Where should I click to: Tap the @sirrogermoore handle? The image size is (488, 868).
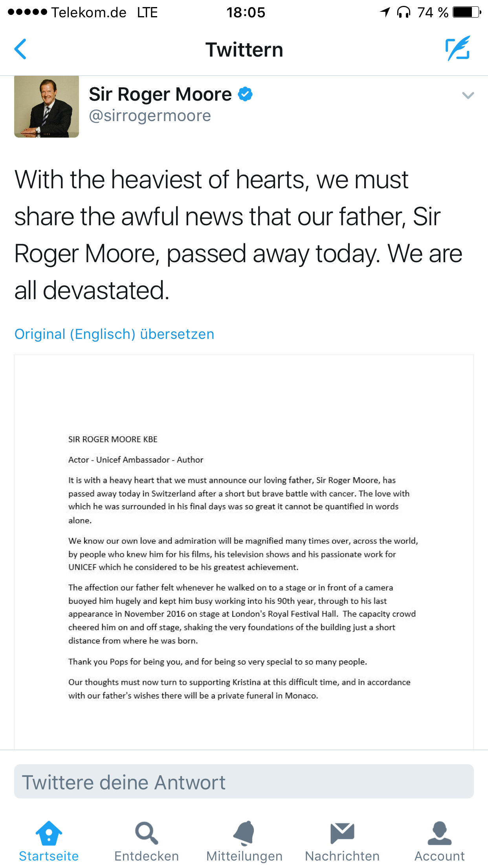pyautogui.click(x=150, y=116)
